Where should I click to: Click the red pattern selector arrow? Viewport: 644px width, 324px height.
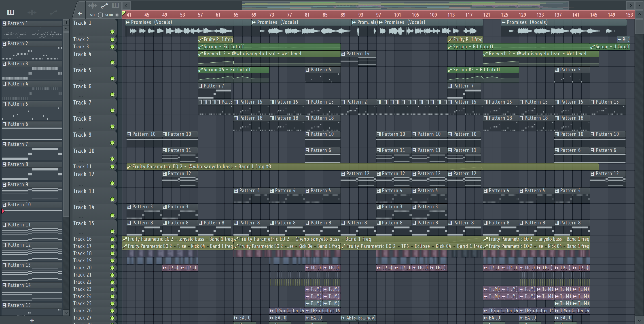pyautogui.click(x=3, y=211)
